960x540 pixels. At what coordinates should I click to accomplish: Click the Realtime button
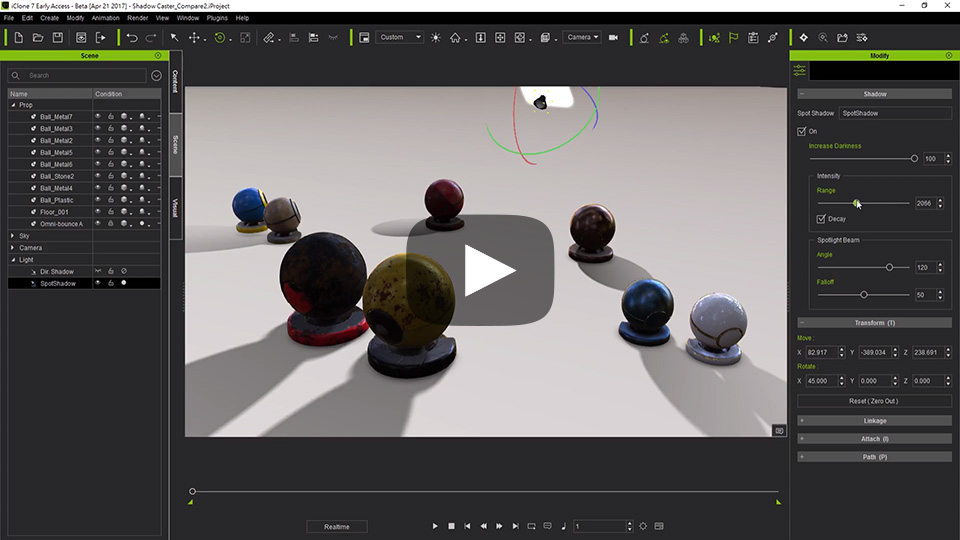pyautogui.click(x=337, y=527)
